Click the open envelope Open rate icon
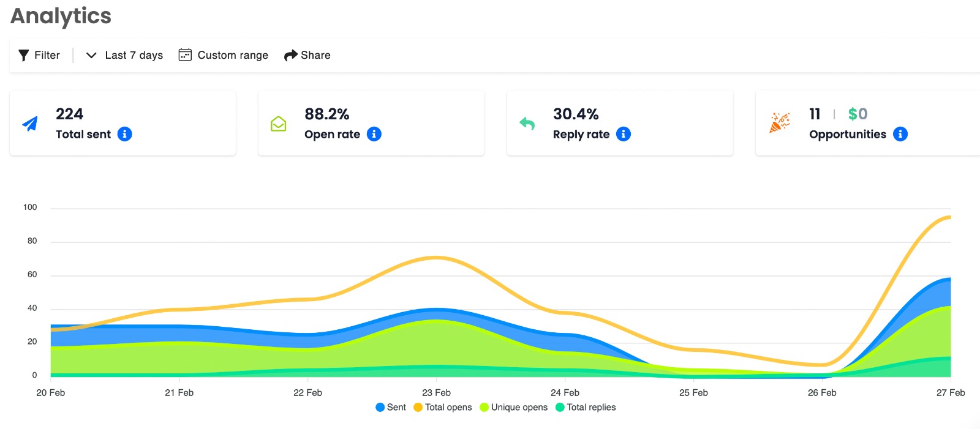 point(279,124)
